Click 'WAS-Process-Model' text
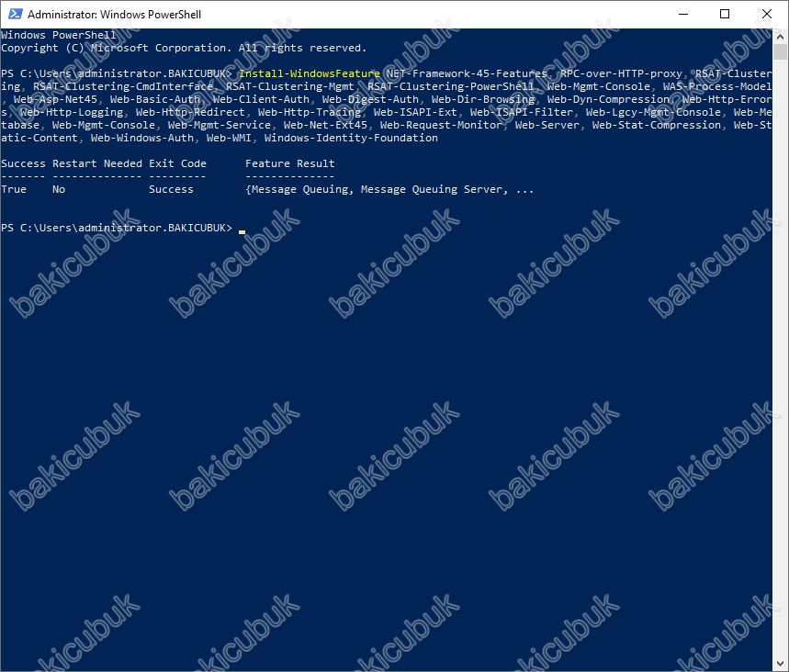 pyautogui.click(x=717, y=86)
